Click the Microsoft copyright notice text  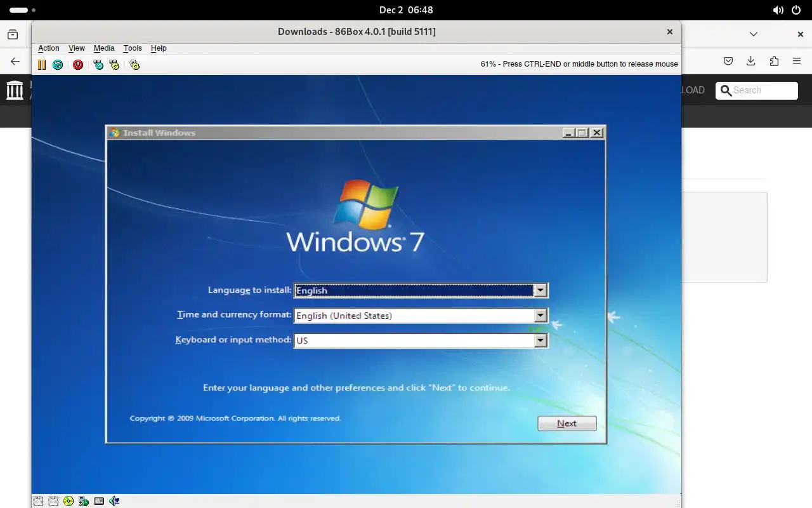click(x=235, y=418)
